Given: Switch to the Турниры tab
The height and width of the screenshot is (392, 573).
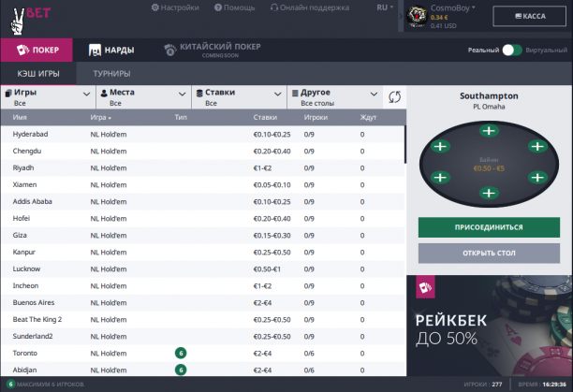Looking at the screenshot, I should tap(111, 73).
